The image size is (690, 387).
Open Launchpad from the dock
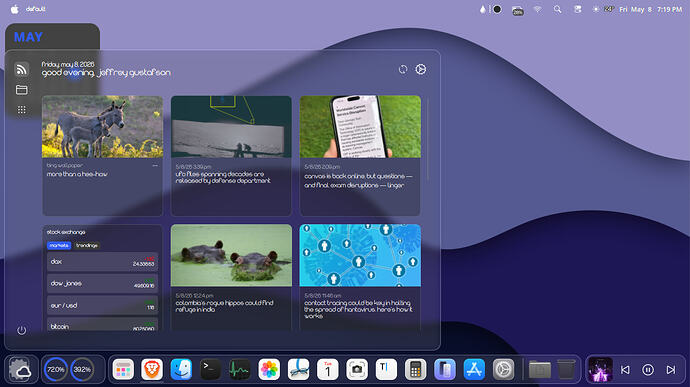(123, 369)
